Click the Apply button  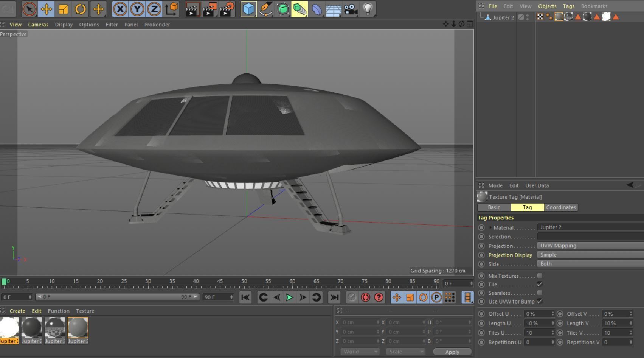pyautogui.click(x=452, y=352)
